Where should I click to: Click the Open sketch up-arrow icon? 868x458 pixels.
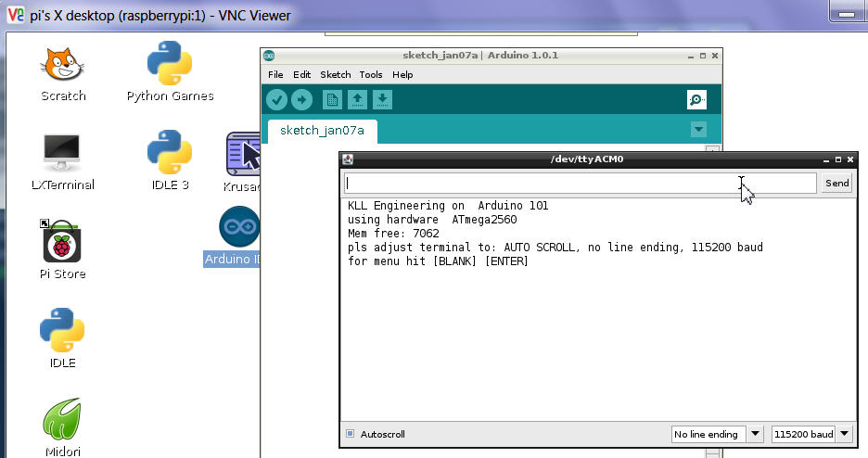357,100
